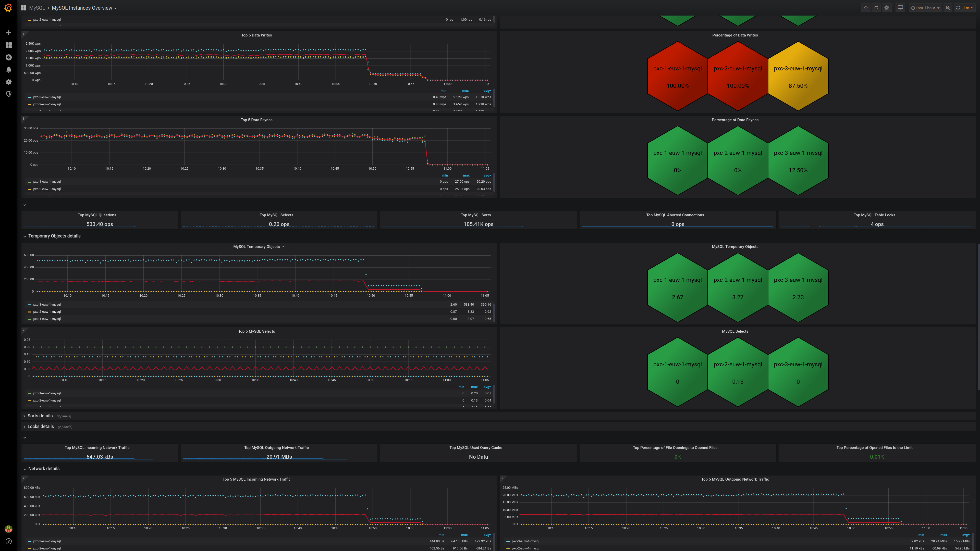Collapse the Temporary Objects details row
Screen dimensions: 980x551
pyautogui.click(x=54, y=236)
